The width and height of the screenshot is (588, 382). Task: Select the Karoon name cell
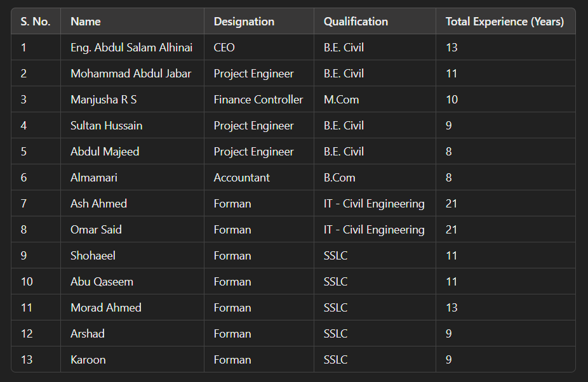point(88,360)
